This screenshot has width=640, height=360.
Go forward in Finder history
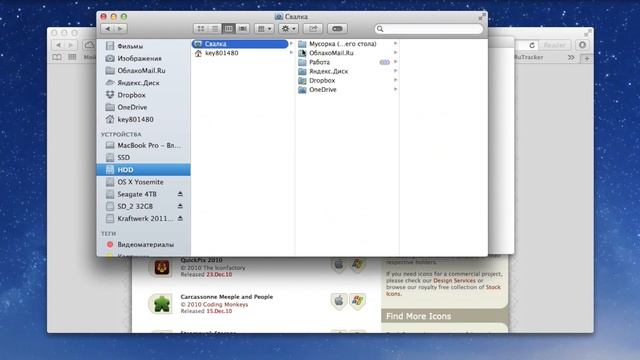coord(120,29)
